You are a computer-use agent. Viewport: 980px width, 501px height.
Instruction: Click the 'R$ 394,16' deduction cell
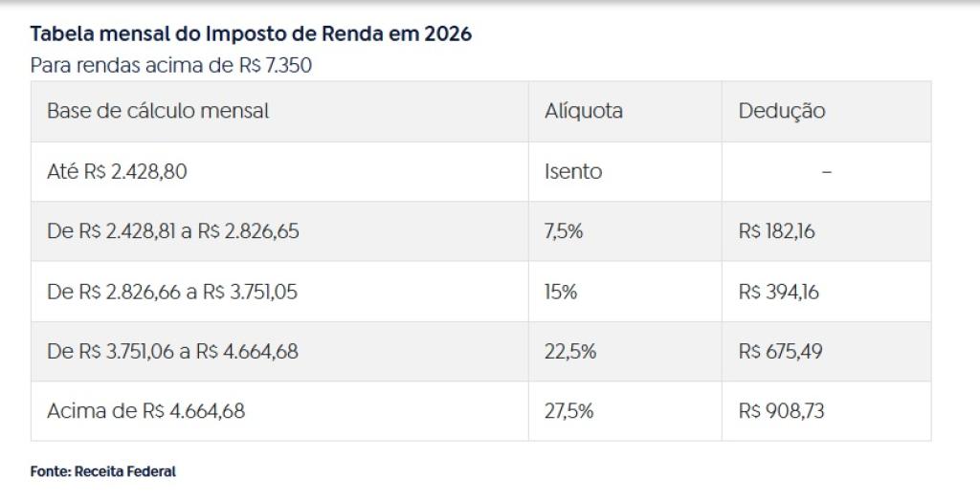pyautogui.click(x=778, y=292)
